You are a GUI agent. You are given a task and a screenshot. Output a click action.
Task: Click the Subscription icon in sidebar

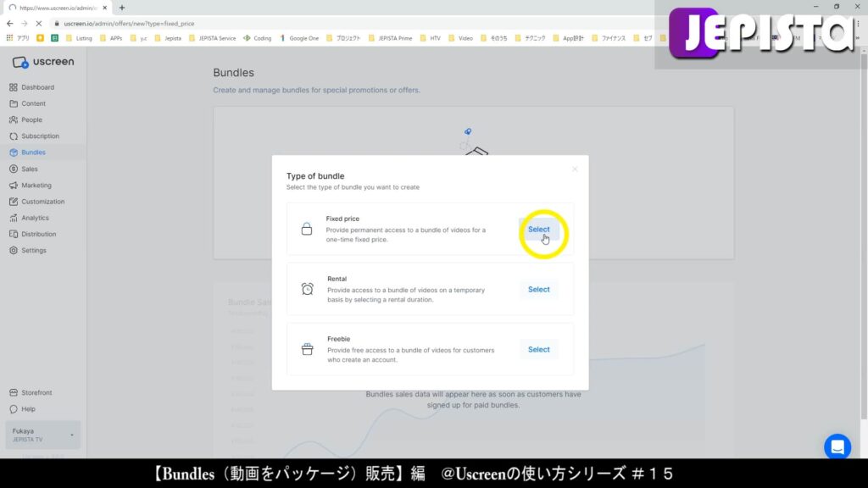point(14,136)
